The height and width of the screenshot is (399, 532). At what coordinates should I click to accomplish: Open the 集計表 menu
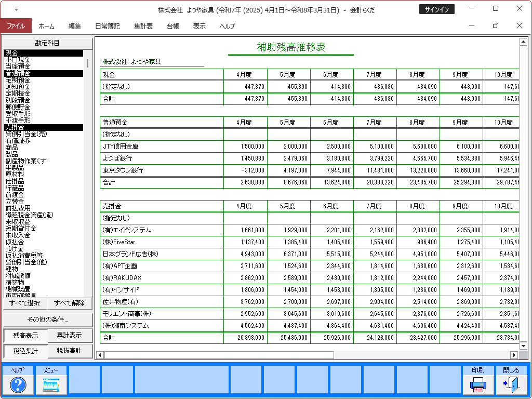[143, 26]
